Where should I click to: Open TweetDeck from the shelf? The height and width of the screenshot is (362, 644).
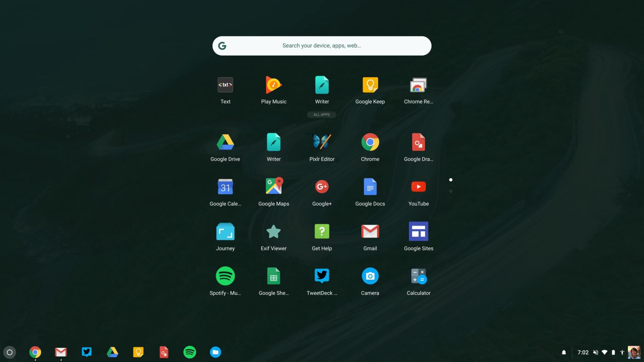tap(86, 352)
